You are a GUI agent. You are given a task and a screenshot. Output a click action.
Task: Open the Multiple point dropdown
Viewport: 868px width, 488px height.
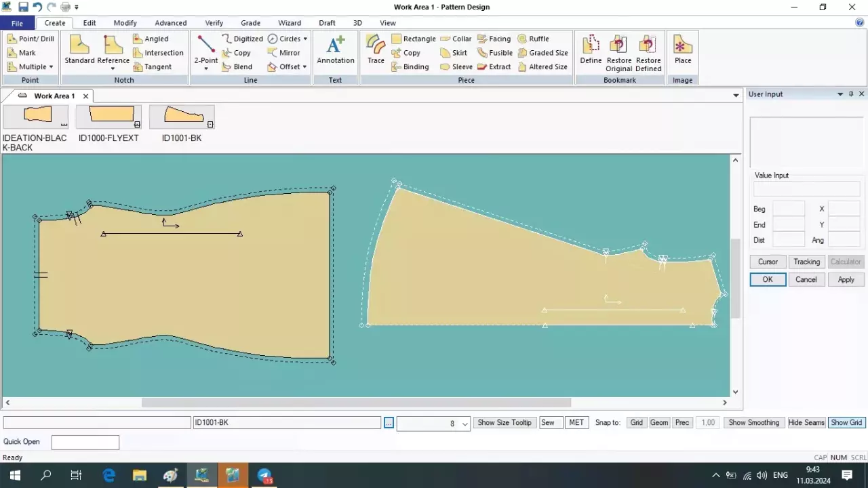tap(51, 67)
